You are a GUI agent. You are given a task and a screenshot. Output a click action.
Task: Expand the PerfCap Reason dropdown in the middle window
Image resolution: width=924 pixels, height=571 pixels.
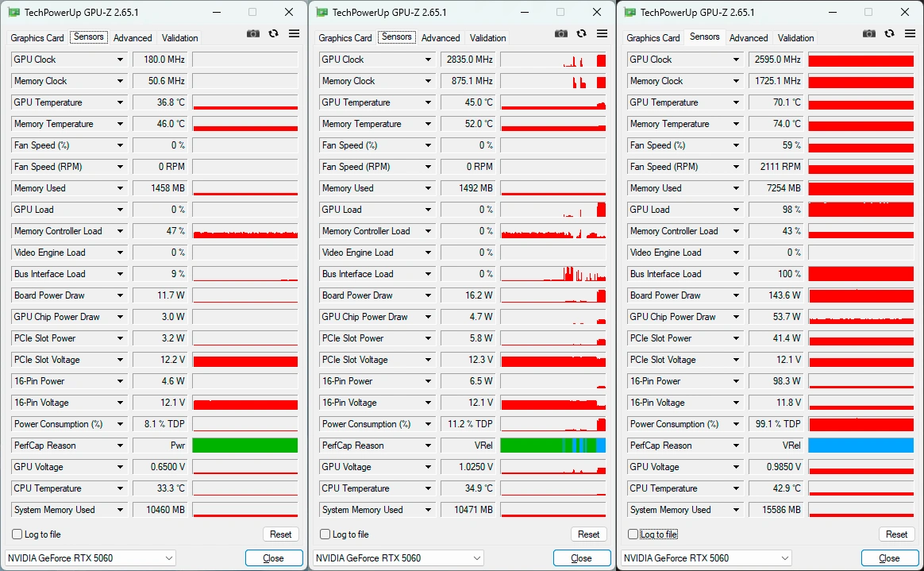coord(429,446)
